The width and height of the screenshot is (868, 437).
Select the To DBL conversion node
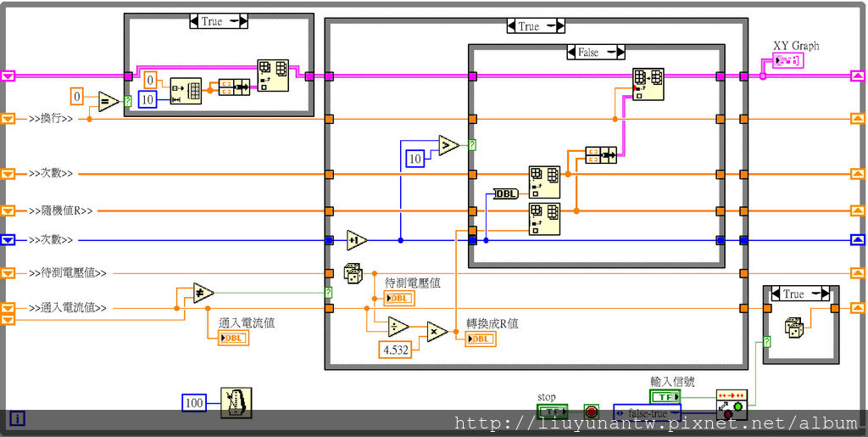pos(506,193)
